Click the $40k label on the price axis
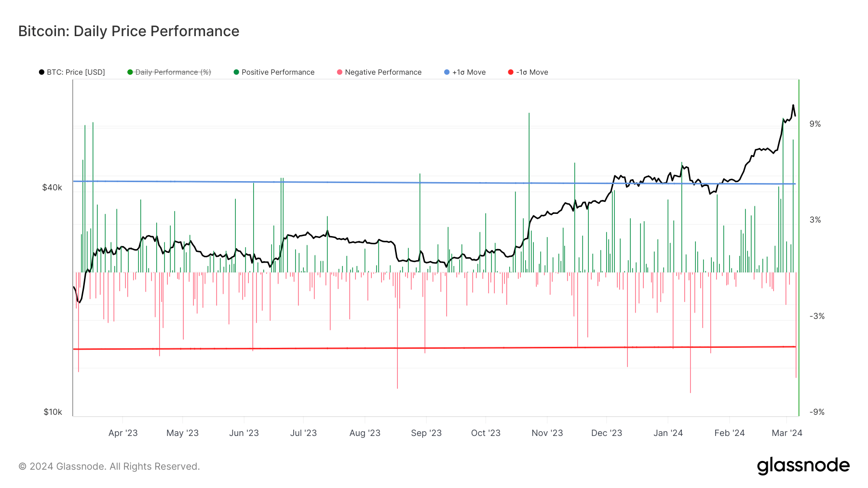Viewport: 868px width, 488px height. [52, 186]
